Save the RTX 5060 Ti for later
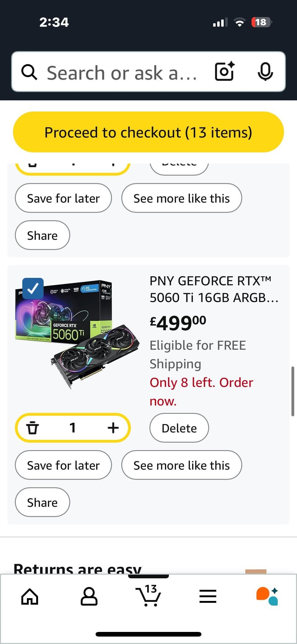 pos(63,465)
